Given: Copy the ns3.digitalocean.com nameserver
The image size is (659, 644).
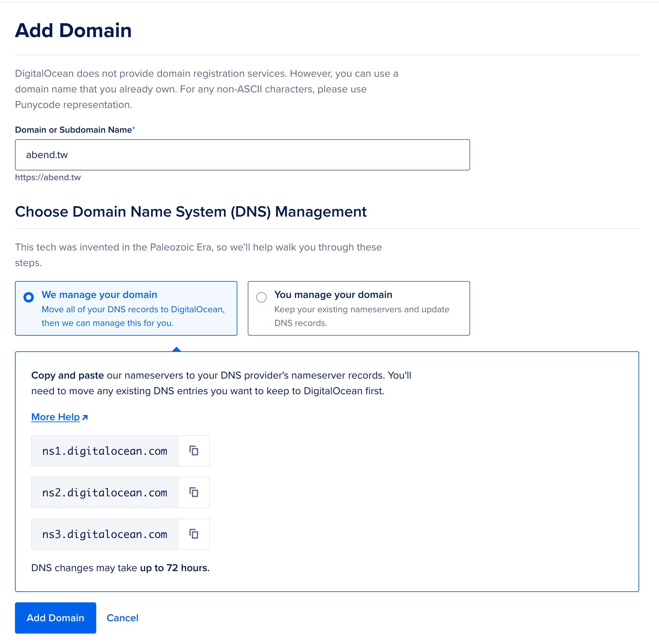Looking at the screenshot, I should click(x=193, y=534).
